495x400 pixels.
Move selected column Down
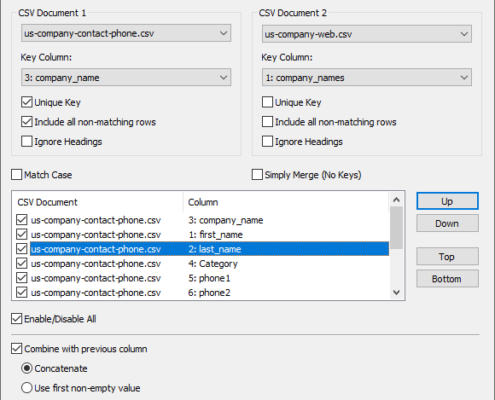pos(447,223)
